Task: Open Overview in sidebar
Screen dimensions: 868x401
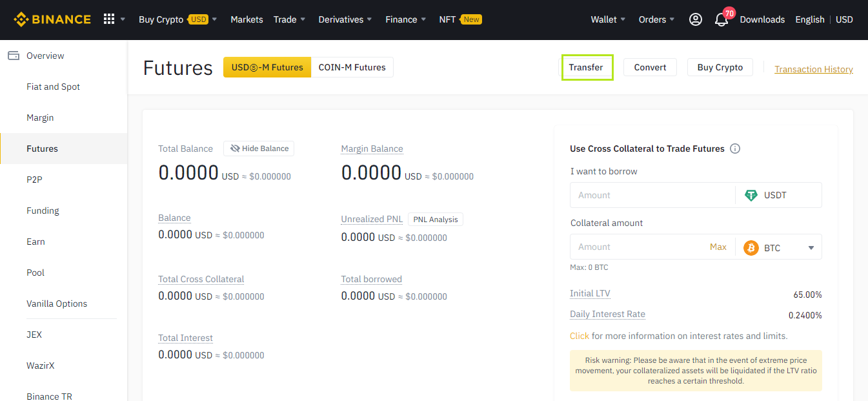Action: (63, 56)
